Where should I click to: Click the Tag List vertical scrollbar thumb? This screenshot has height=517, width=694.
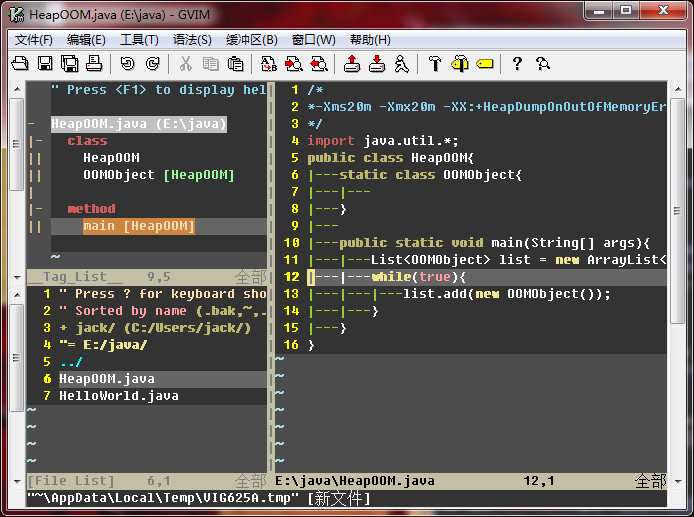click(17, 144)
